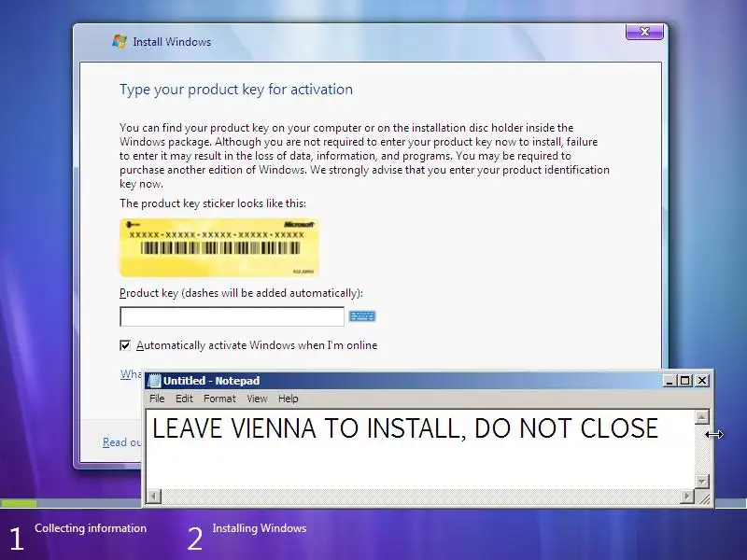Image resolution: width=747 pixels, height=560 pixels.
Task: Click Notepad vertical scrollbar up arrow
Action: [702, 417]
